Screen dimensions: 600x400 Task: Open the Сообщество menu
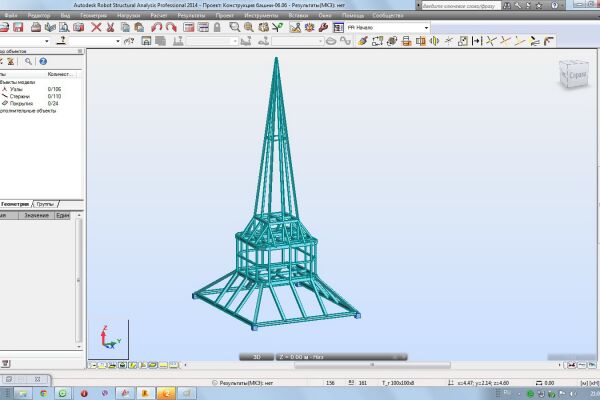388,15
